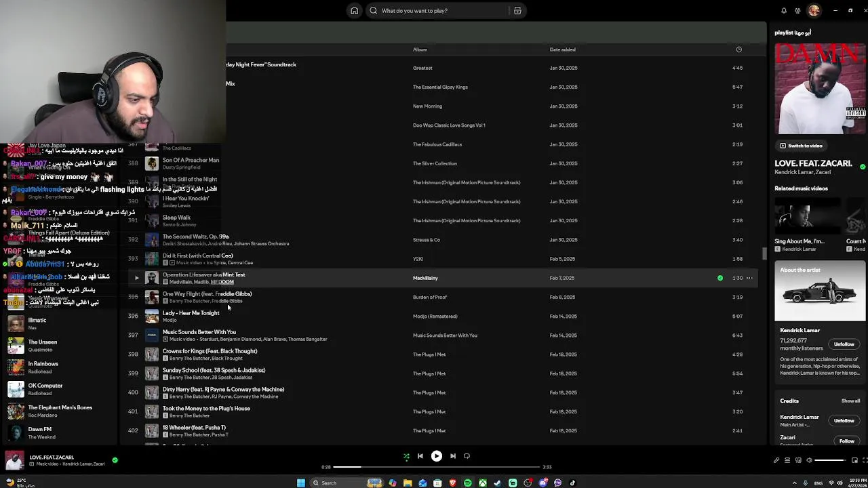Open Burden of Proof album link

[430, 297]
